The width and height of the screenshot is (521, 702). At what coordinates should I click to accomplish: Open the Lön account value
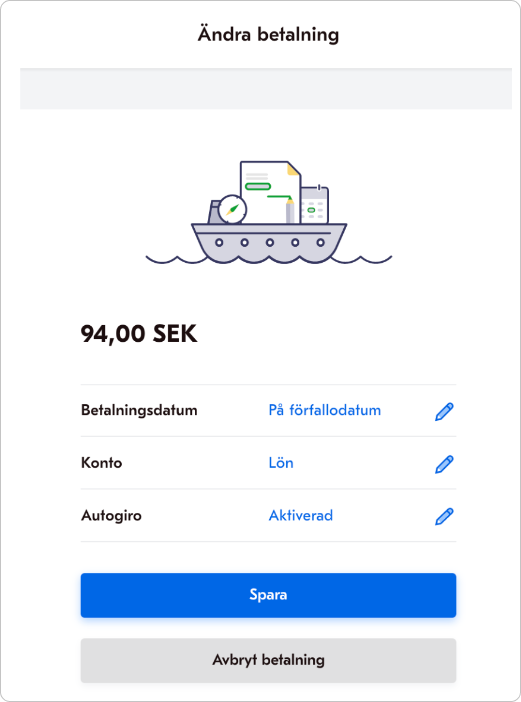pyautogui.click(x=281, y=462)
